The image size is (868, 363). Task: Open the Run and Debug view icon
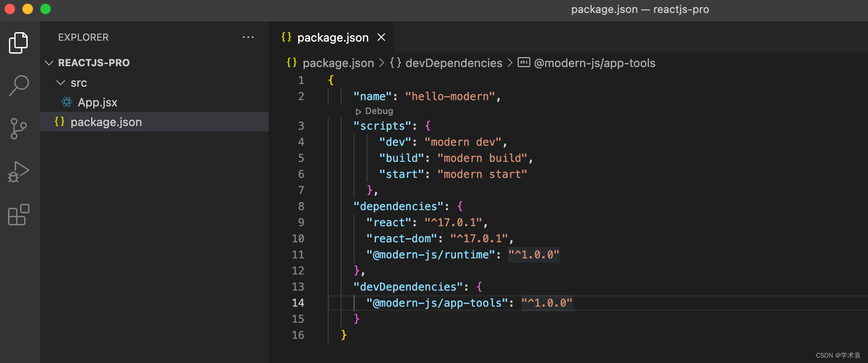click(x=18, y=172)
